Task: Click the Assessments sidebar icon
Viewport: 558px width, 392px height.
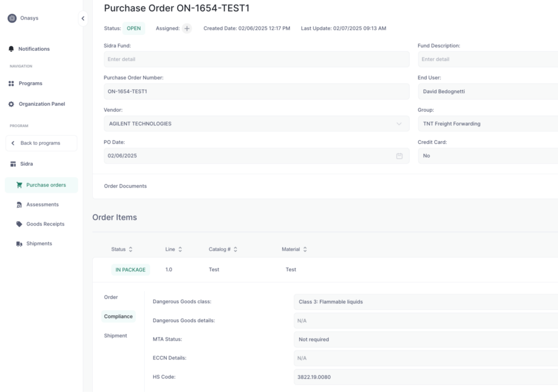Action: [19, 204]
